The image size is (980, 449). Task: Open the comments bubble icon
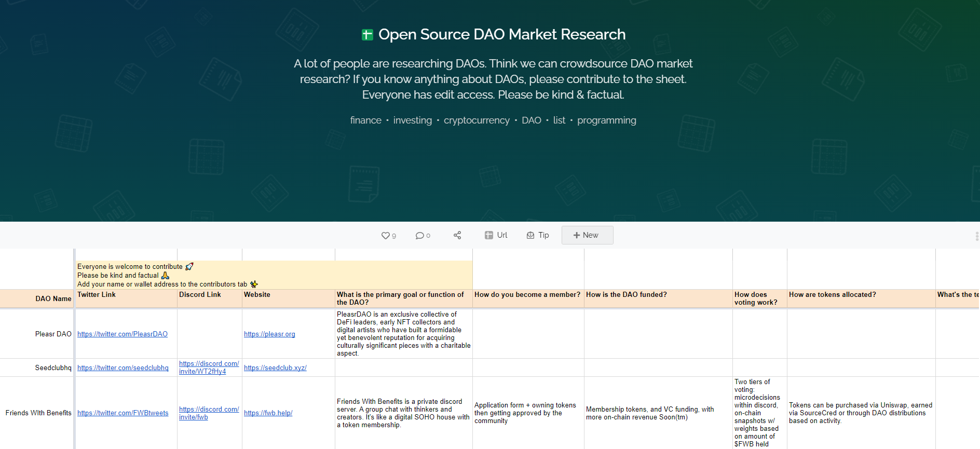tap(419, 236)
